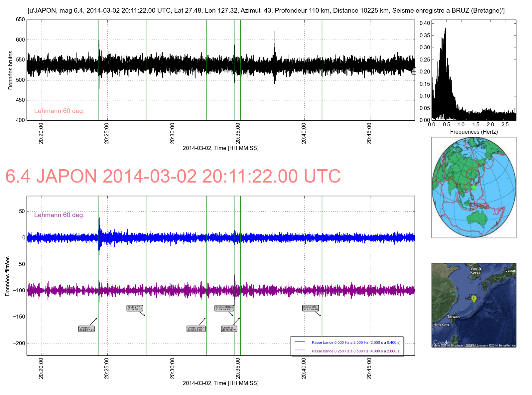Click the green star on the globe map
Viewport: 532px width, 395px height.
[x=474, y=188]
